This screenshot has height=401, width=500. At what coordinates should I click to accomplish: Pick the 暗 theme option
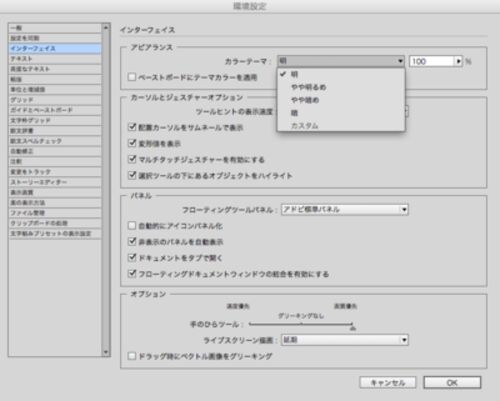pyautogui.click(x=294, y=113)
